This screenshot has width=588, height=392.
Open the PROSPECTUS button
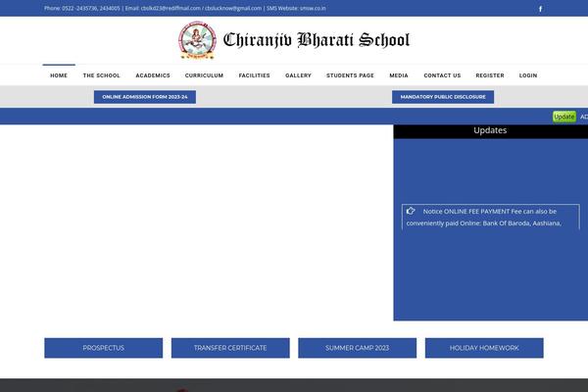pos(104,348)
